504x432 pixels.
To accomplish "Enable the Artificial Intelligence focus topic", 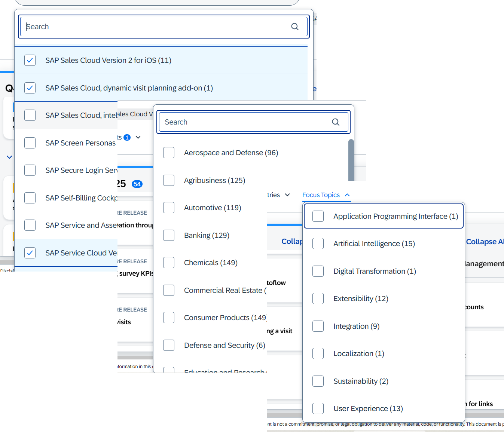I will [318, 243].
